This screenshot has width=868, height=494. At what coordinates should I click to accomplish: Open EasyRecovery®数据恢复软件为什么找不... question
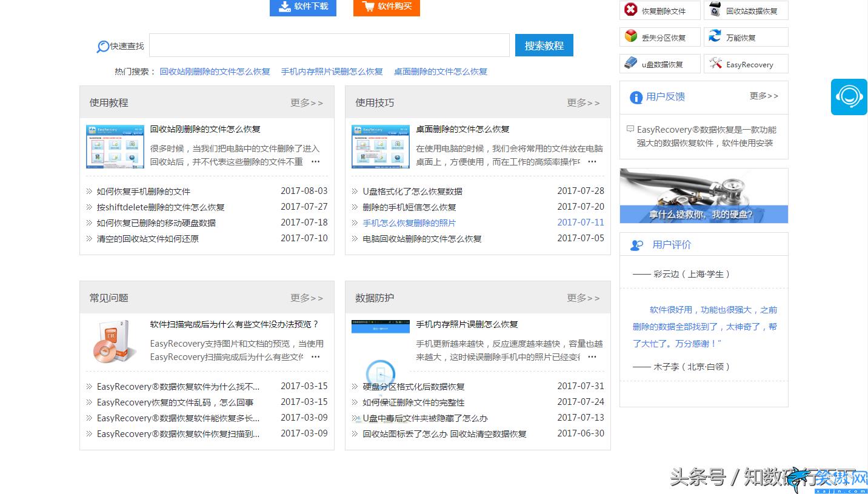[178, 387]
